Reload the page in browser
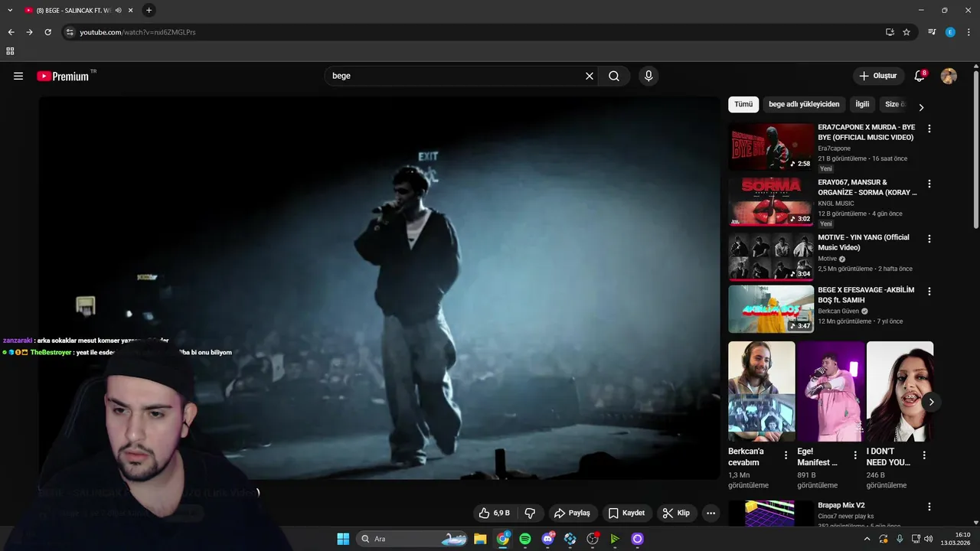The image size is (980, 551). pos(47,32)
